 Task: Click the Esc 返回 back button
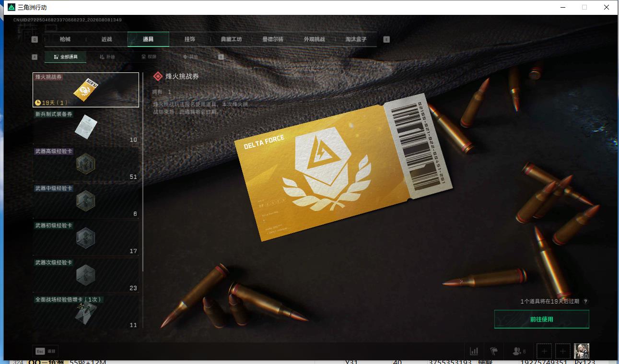click(45, 351)
